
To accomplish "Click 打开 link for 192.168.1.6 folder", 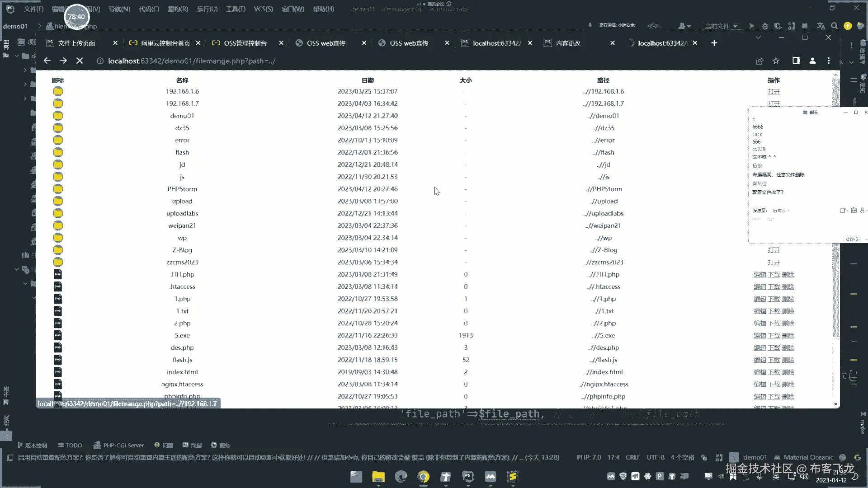I will [774, 91].
